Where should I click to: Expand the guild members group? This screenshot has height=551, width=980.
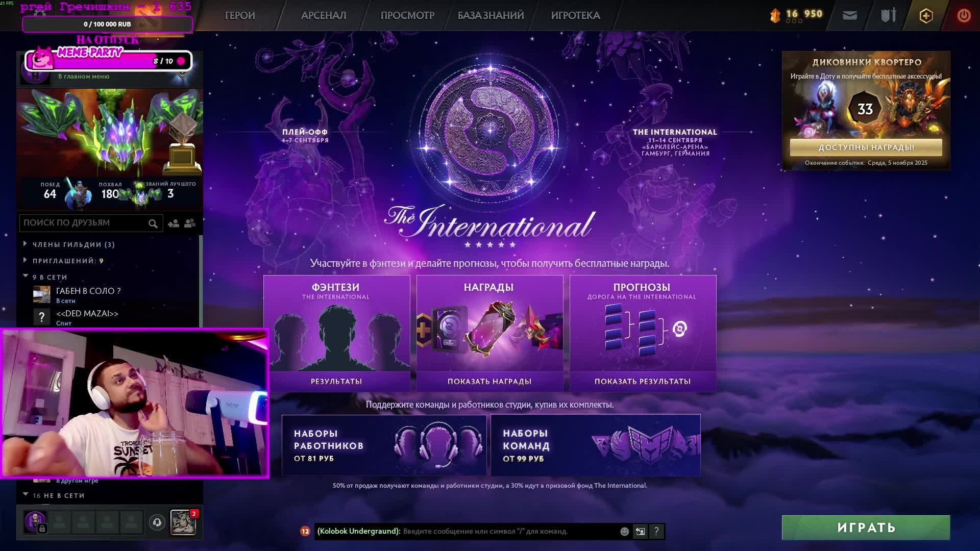[26, 244]
